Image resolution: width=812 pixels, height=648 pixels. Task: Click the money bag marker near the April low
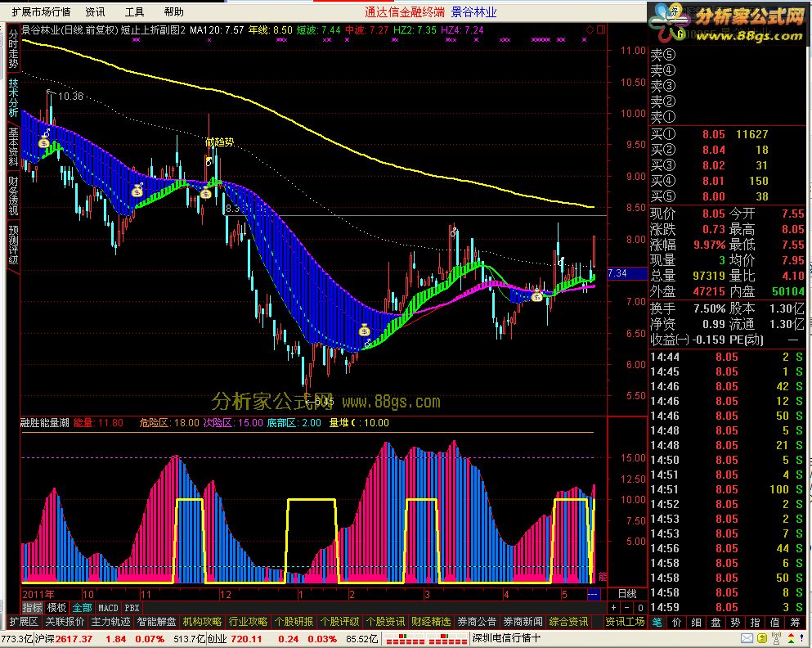point(537,296)
